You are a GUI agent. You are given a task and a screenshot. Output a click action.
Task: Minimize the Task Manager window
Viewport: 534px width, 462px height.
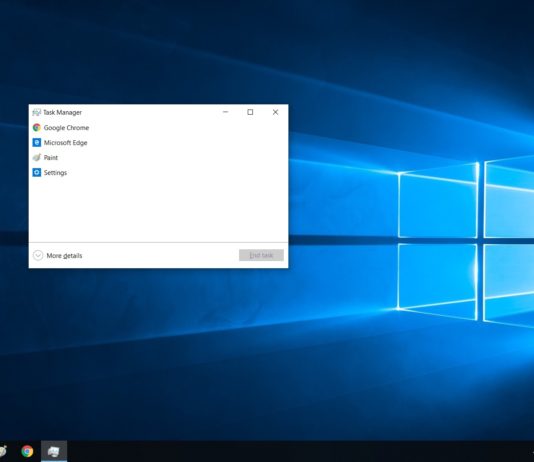225,112
